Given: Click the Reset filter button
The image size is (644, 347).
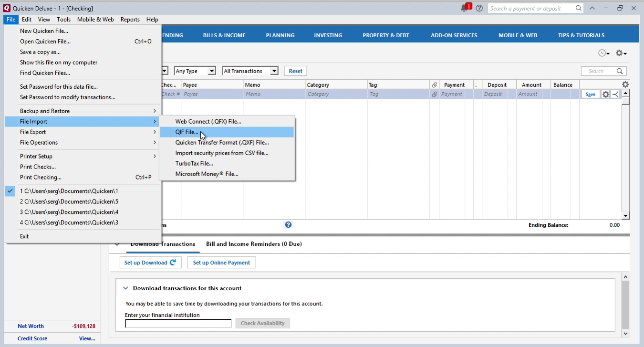Looking at the screenshot, I should (x=295, y=71).
